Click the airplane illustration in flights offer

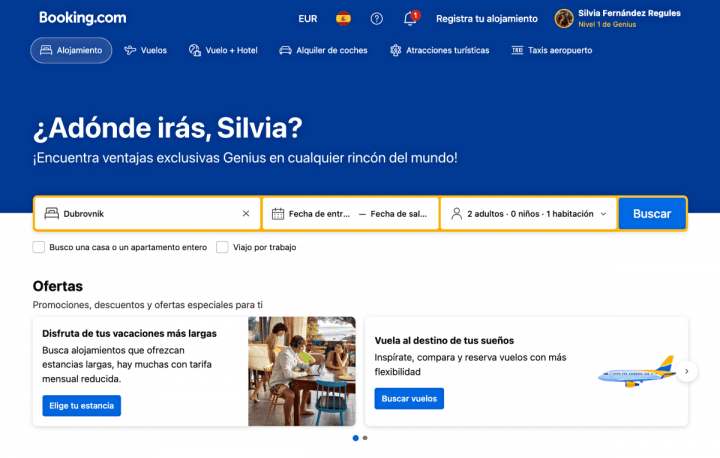pos(636,372)
